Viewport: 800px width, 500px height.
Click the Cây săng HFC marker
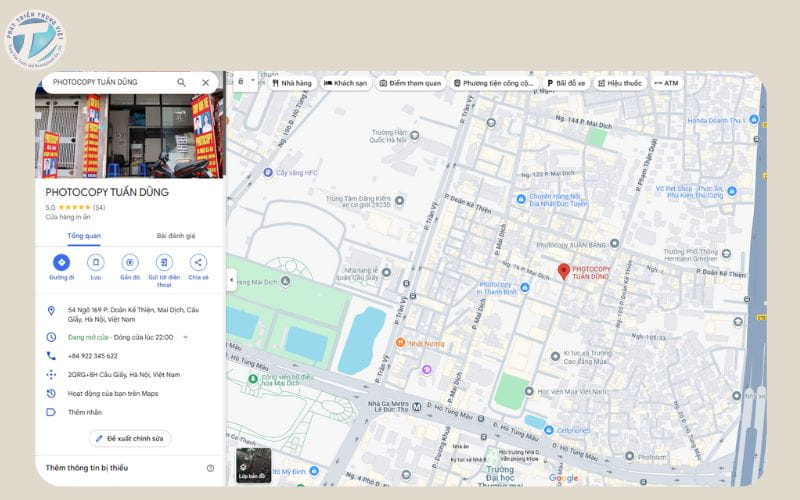[x=268, y=172]
